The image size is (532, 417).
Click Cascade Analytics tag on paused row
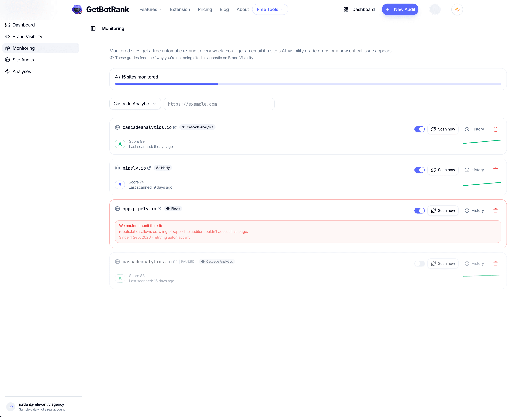tap(217, 261)
